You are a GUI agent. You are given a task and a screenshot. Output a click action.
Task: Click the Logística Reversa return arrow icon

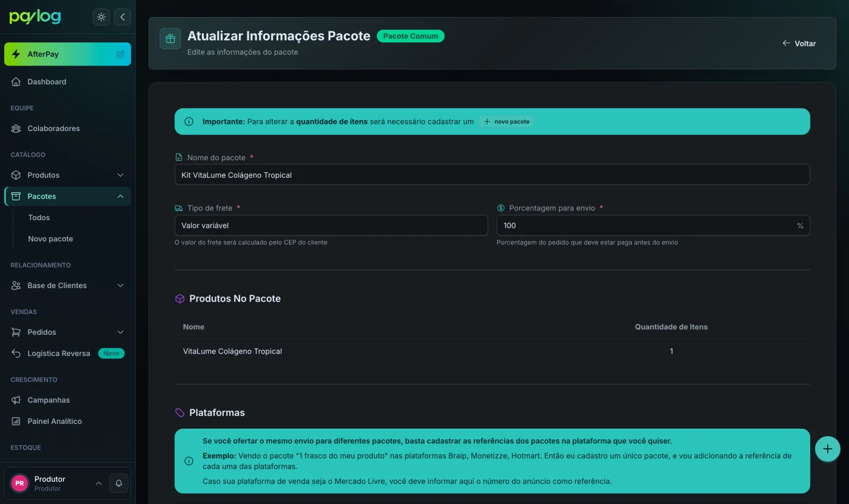(16, 354)
